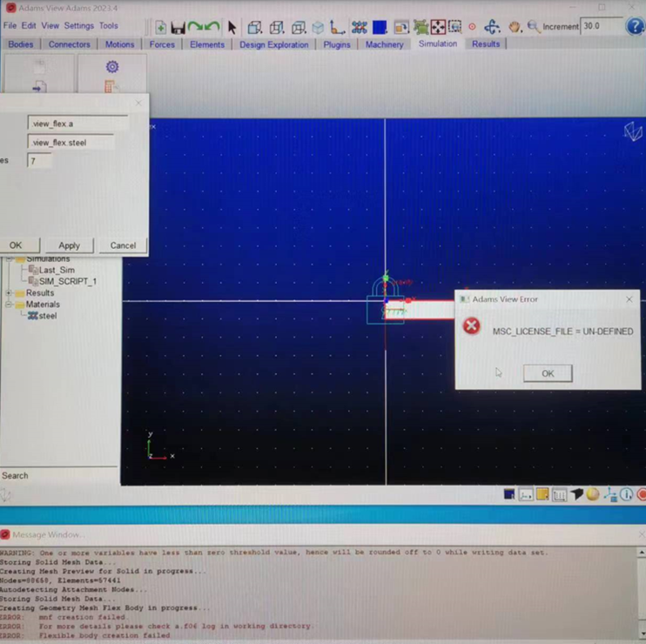Collapse the Materials tree folder

coord(9,305)
